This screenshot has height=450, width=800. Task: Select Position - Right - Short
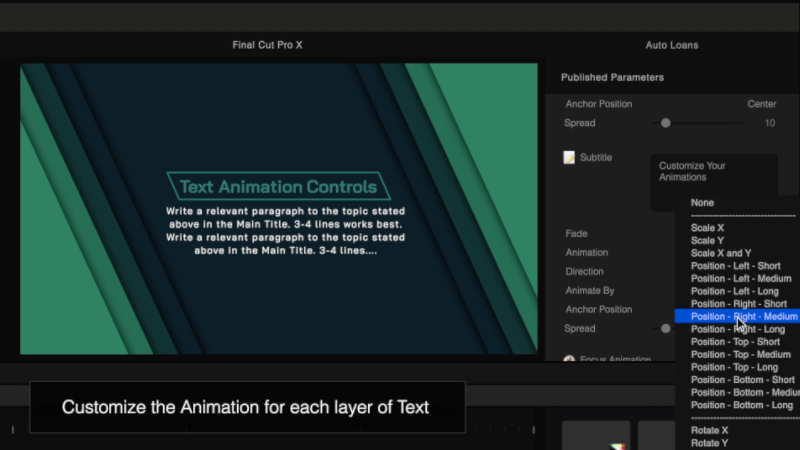click(738, 304)
